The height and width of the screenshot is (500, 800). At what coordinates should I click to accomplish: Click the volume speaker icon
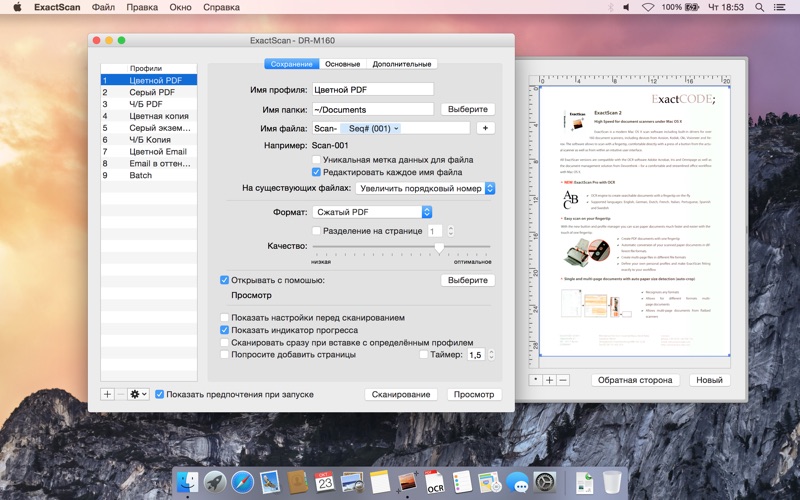(627, 7)
